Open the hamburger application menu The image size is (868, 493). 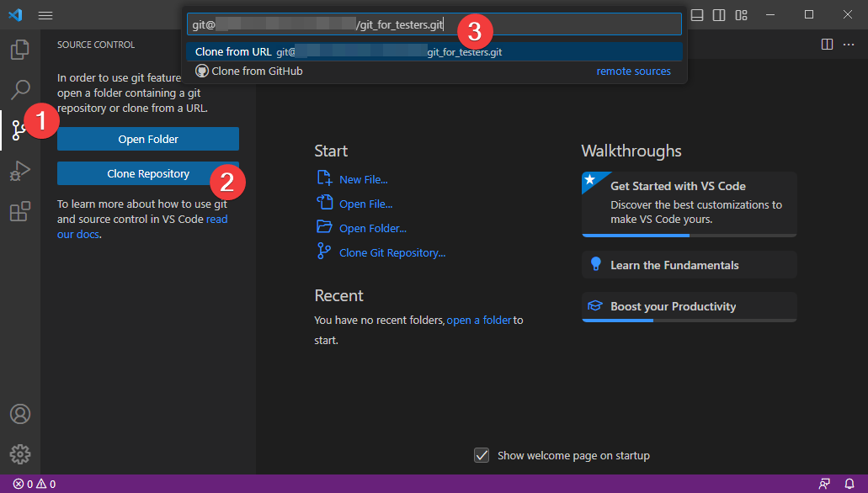click(x=45, y=15)
